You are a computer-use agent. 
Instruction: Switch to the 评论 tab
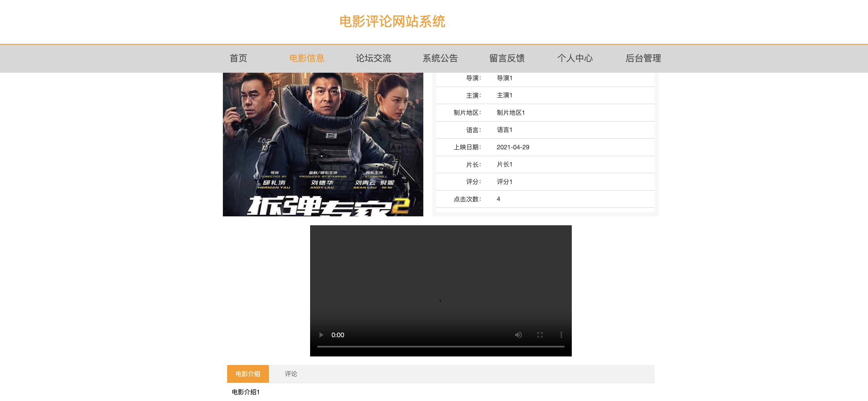tap(291, 374)
